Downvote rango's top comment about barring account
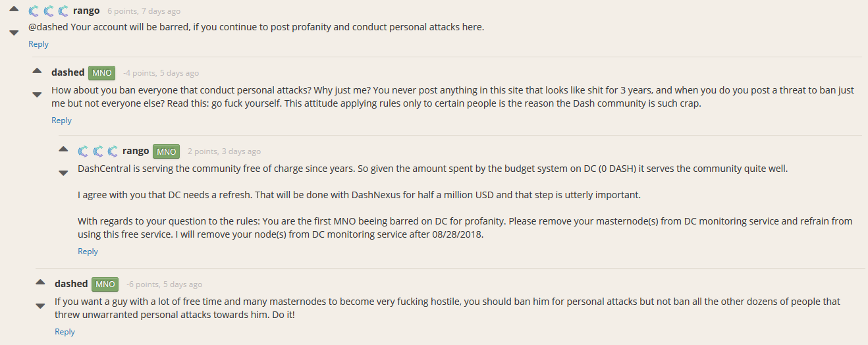The width and height of the screenshot is (868, 345). (x=14, y=33)
